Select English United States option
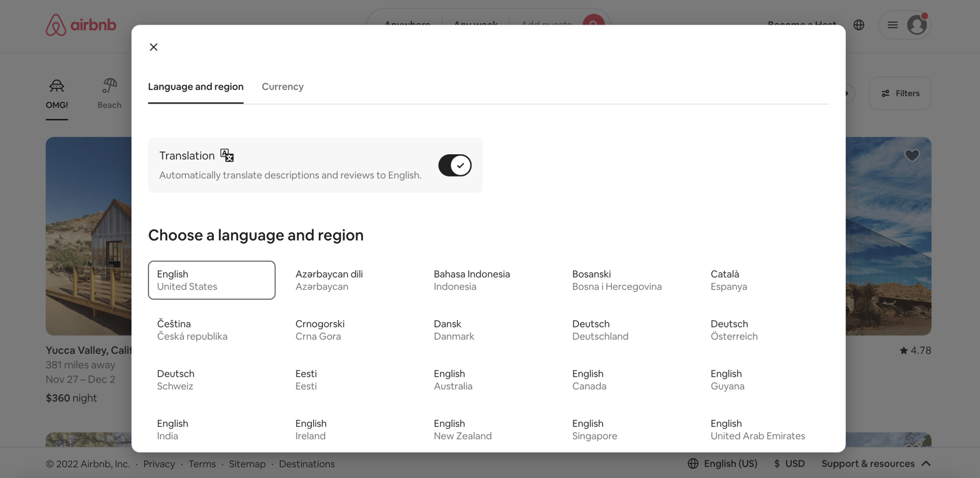Viewport: 980px width, 478px height. coord(211,280)
